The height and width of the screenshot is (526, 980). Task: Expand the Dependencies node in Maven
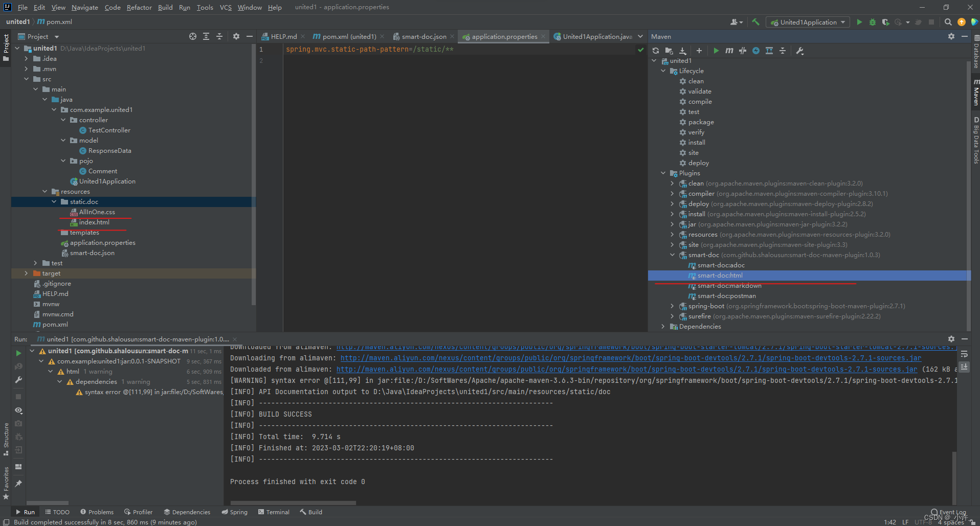[663, 327]
